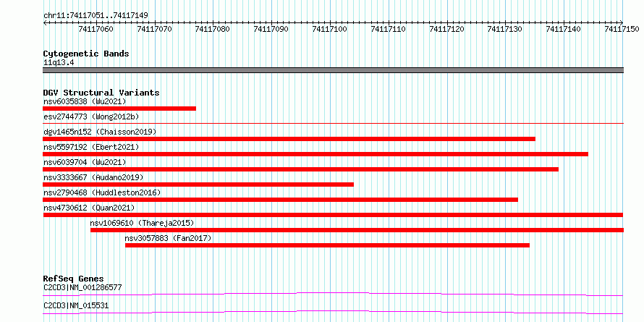644x322 pixels.
Task: Click ruler position 74117060
Action: (x=96, y=29)
